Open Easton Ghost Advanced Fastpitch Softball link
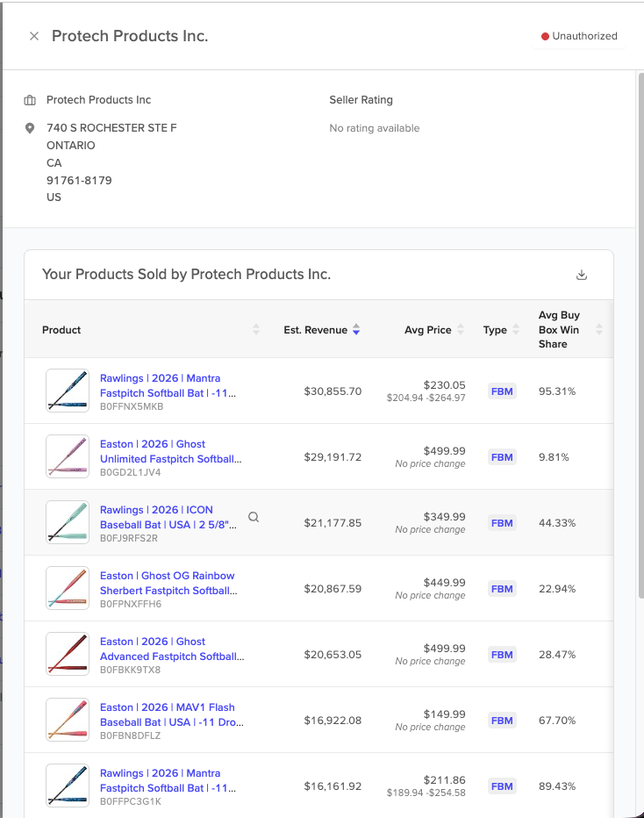The height and width of the screenshot is (818, 644). pos(172,649)
